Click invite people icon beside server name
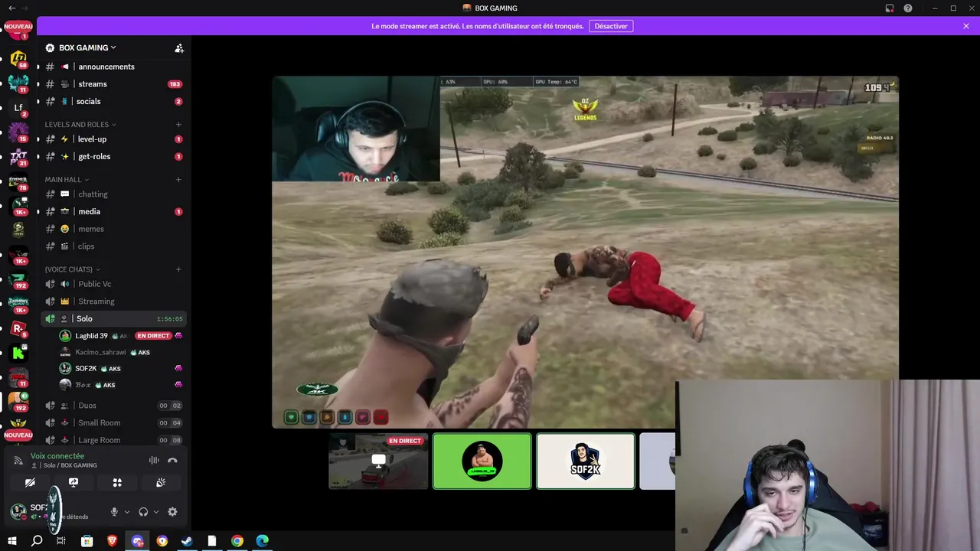The image size is (980, 551). point(179,47)
